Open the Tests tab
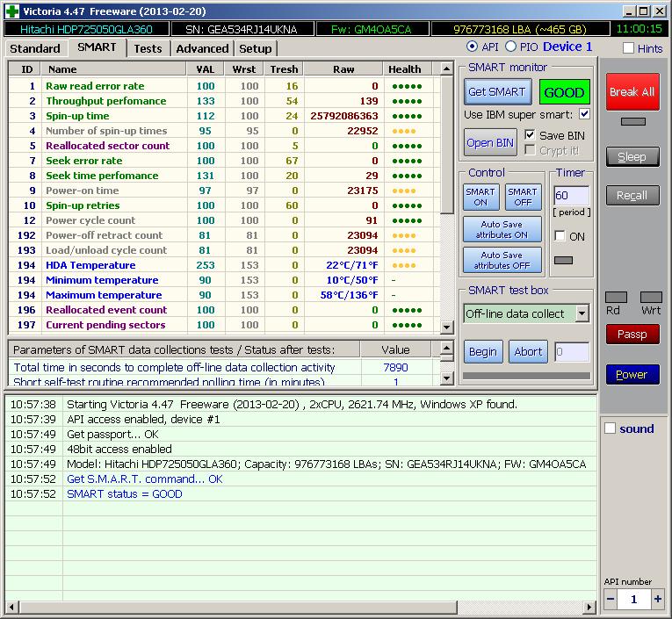The height and width of the screenshot is (619, 672). click(x=148, y=48)
